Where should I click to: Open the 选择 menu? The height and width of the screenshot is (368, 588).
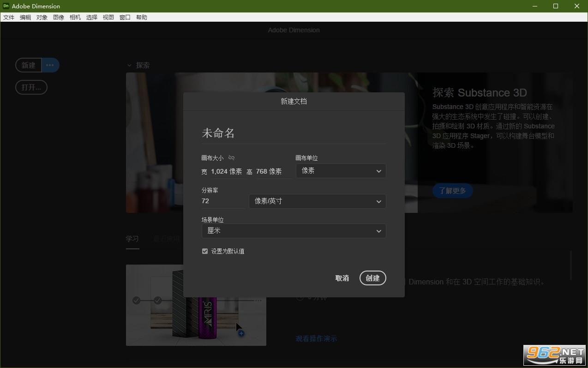coord(92,18)
